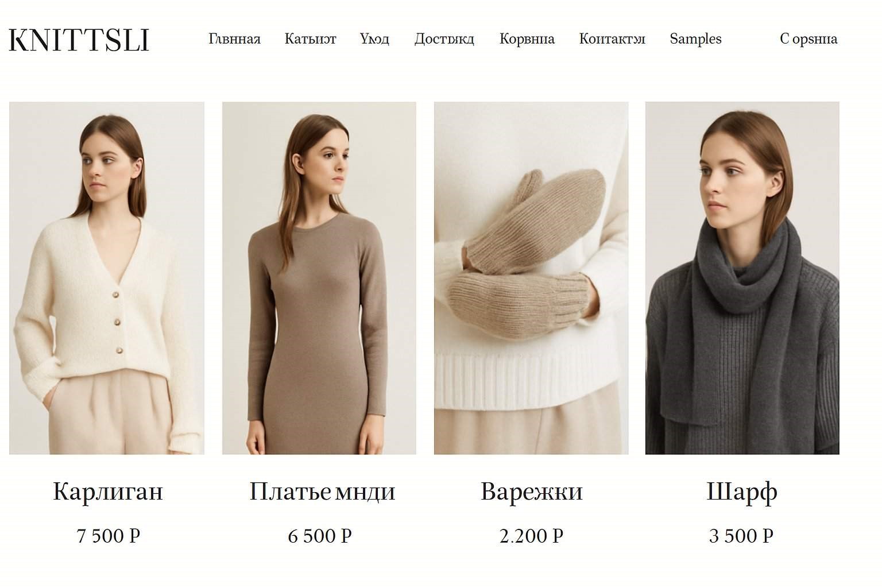882x588 pixels.
Task: Open the beige mittens product image
Action: click(x=531, y=278)
